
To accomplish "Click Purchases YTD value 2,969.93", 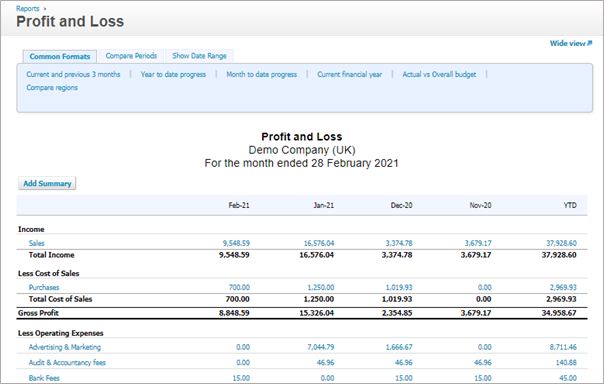I will click(563, 287).
